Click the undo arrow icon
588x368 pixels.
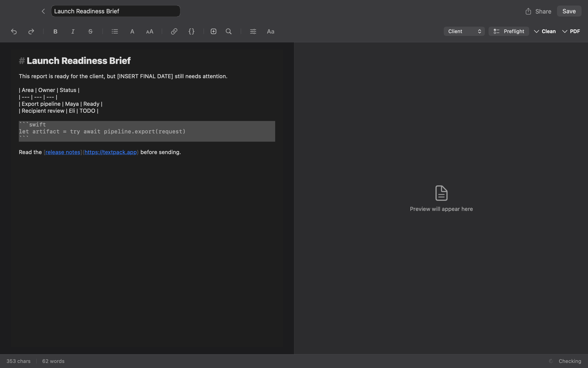point(14,32)
